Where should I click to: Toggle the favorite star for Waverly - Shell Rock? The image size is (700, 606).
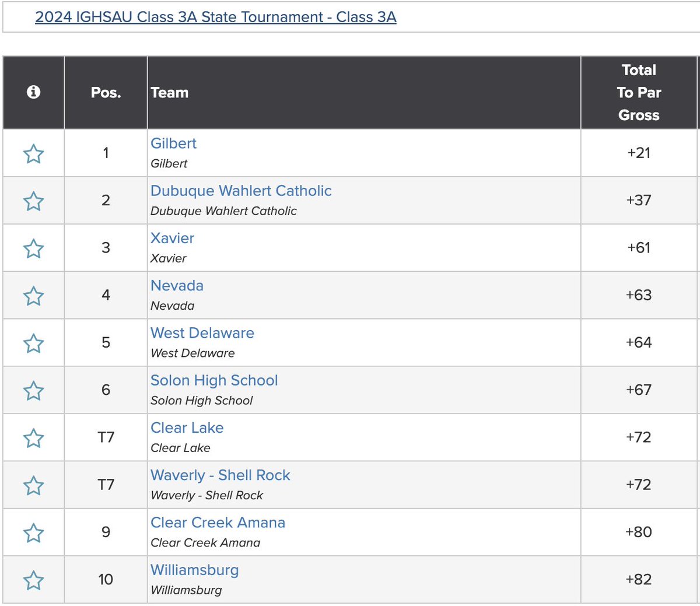(33, 485)
